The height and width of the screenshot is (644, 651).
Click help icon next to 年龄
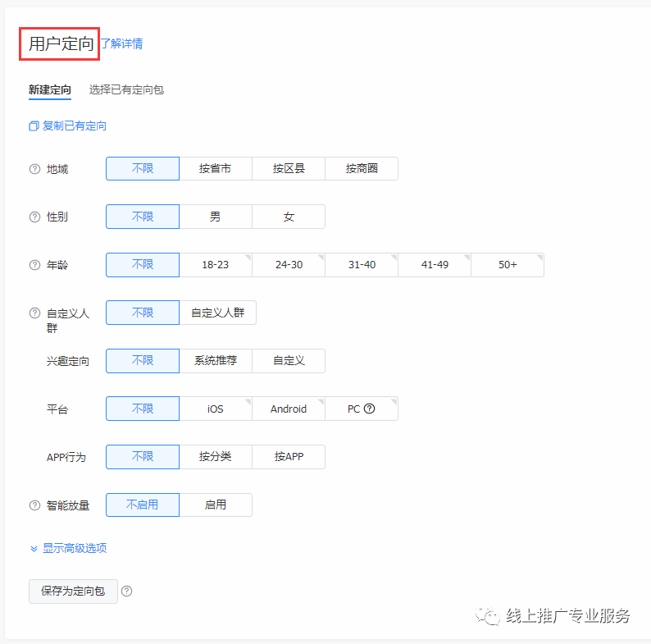click(34, 265)
